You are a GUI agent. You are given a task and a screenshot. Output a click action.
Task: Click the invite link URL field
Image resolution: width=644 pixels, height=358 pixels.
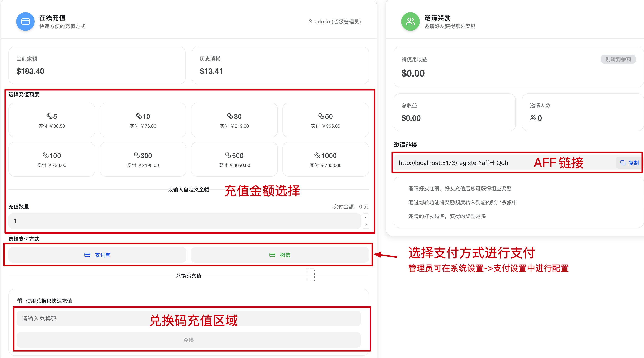[453, 163]
